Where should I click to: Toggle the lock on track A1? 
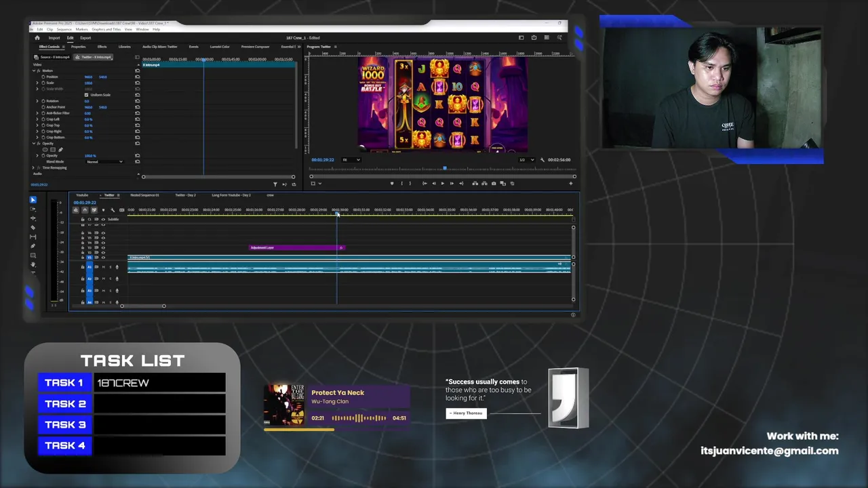click(83, 267)
